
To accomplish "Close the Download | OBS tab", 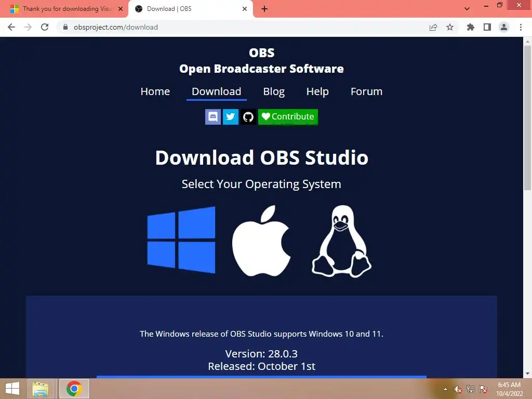I will click(x=245, y=9).
